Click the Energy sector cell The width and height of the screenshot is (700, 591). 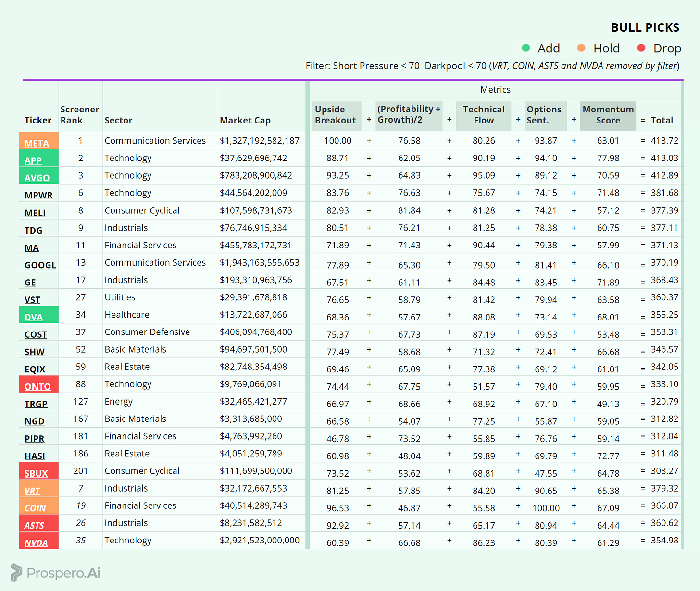pos(118,402)
